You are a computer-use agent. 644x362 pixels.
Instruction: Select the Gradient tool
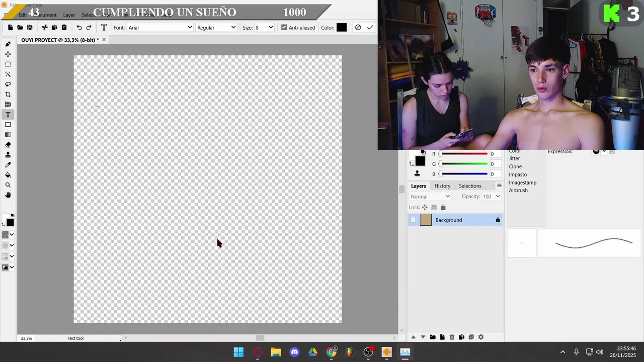coord(8,135)
